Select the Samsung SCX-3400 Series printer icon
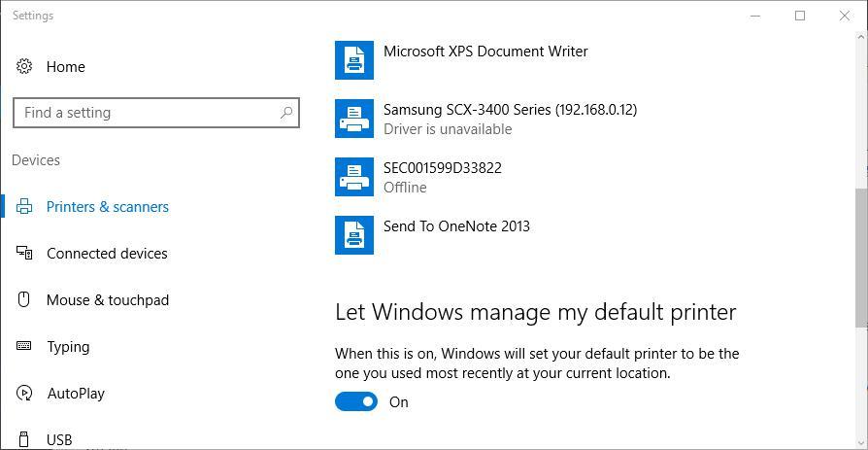The image size is (868, 450). point(354,119)
